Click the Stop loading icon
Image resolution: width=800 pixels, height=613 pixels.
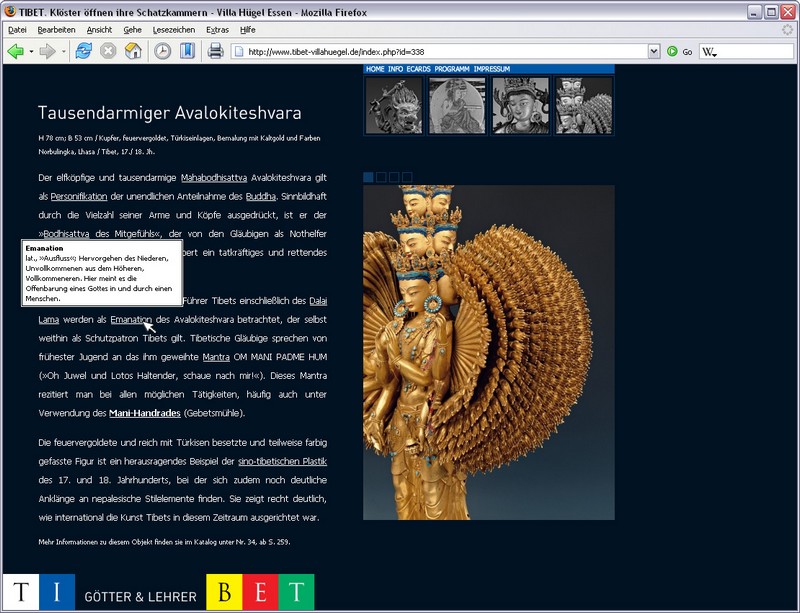coord(108,51)
